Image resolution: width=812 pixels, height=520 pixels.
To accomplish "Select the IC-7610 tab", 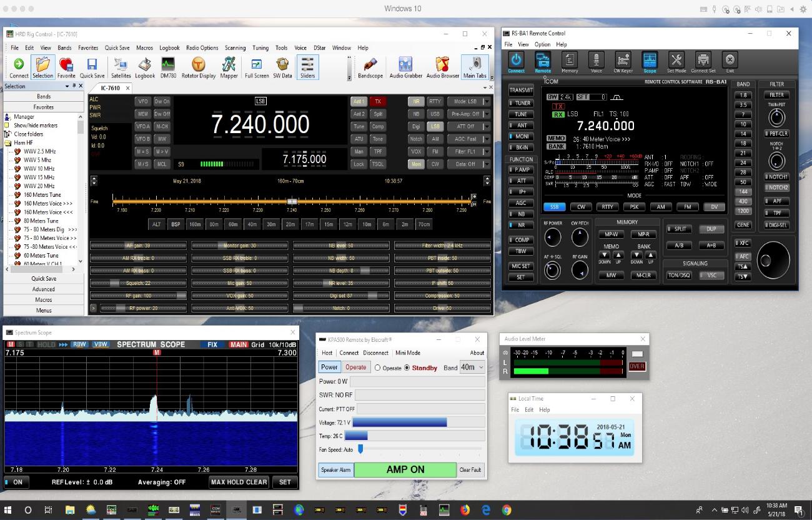I will pyautogui.click(x=109, y=88).
